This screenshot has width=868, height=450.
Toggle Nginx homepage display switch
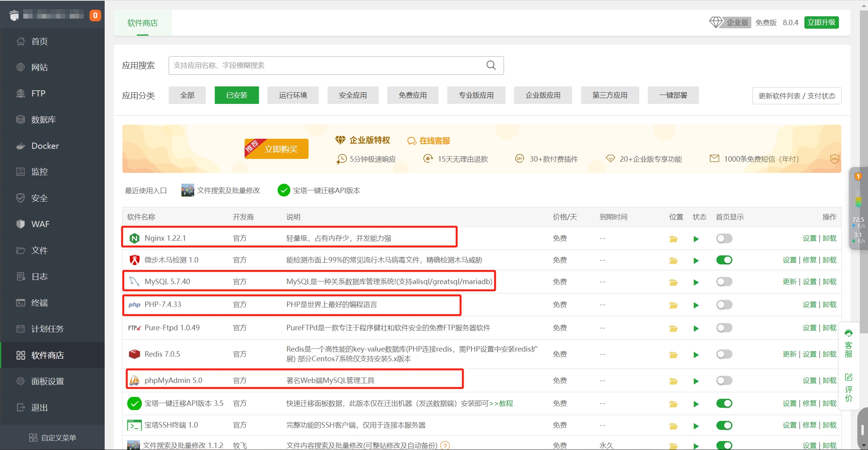click(724, 238)
